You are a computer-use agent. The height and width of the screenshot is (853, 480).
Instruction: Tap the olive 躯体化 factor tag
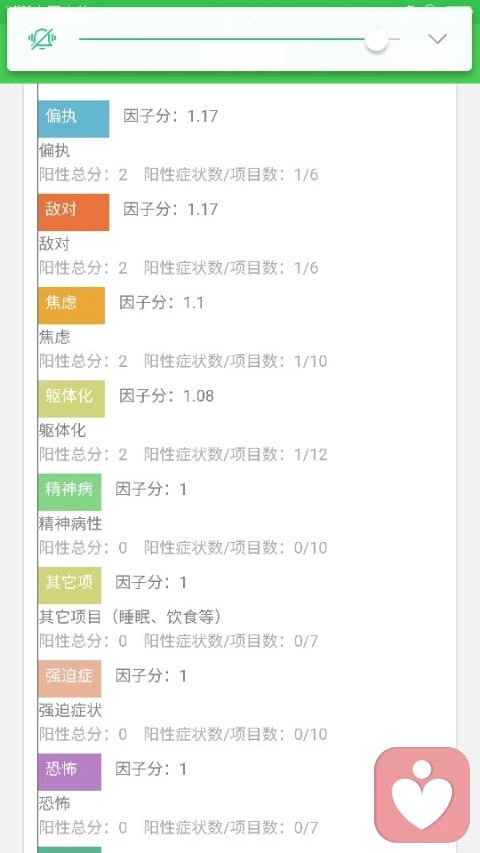click(71, 399)
